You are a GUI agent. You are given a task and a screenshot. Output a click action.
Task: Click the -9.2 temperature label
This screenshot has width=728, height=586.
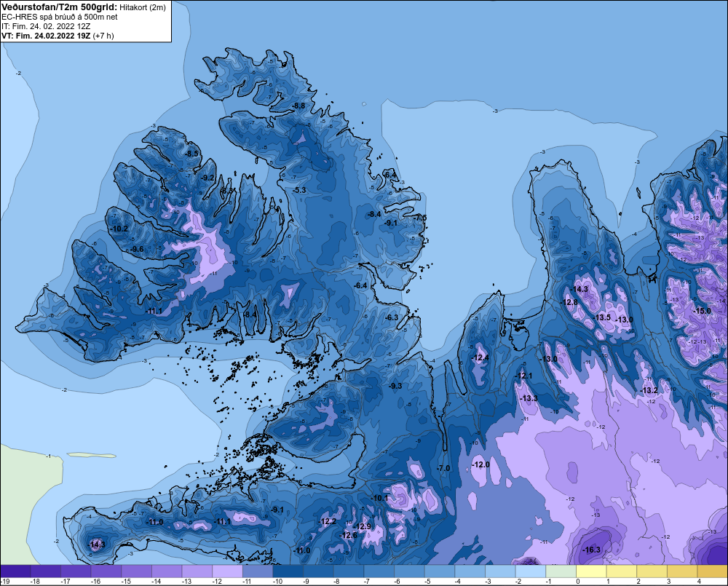[208, 178]
